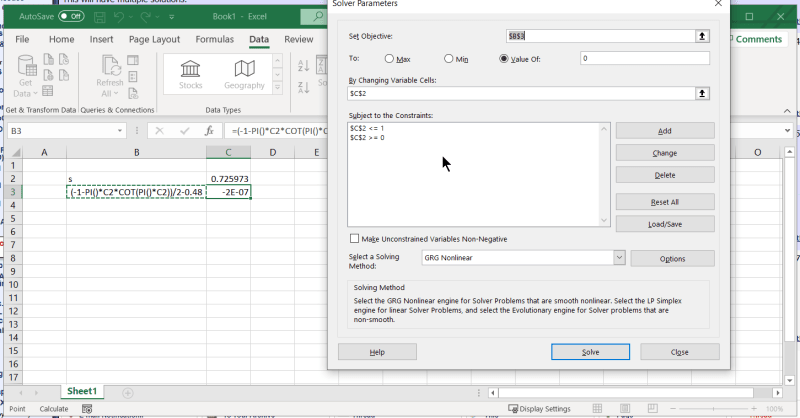This screenshot has height=418, width=800.
Task: Open the Customize Quick Access Toolbar dropdown
Action: pyautogui.click(x=171, y=17)
